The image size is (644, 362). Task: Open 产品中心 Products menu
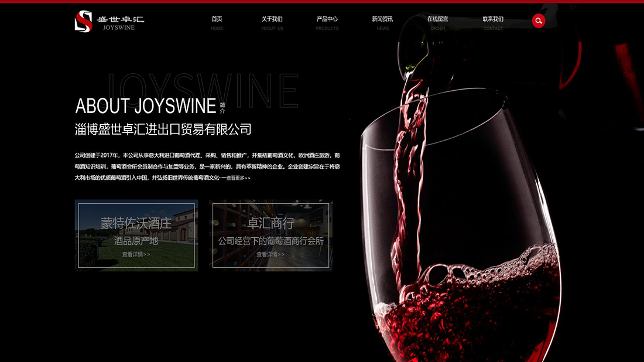coord(327,23)
